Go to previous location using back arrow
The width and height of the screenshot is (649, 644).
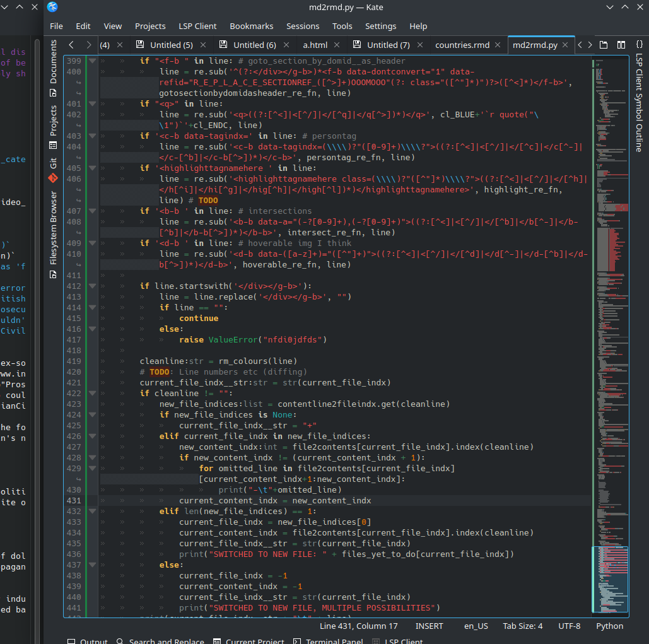click(71, 45)
